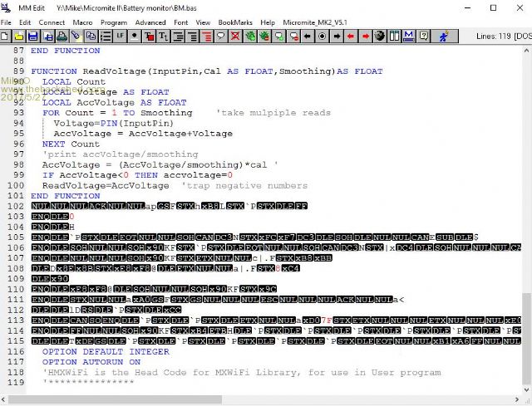Click the blue M Micromite icon
The width and height of the screenshot is (532, 406).
pyautogui.click(x=407, y=37)
